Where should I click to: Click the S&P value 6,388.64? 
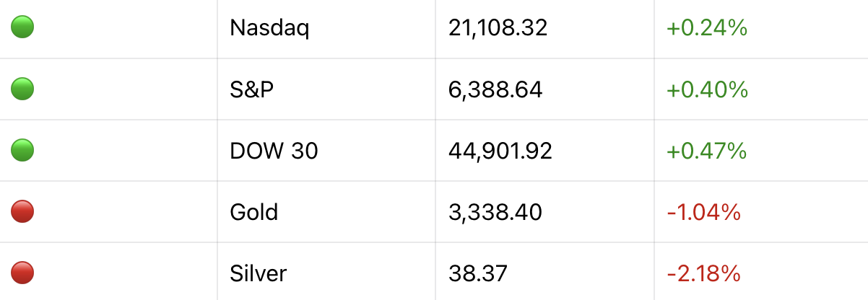495,89
